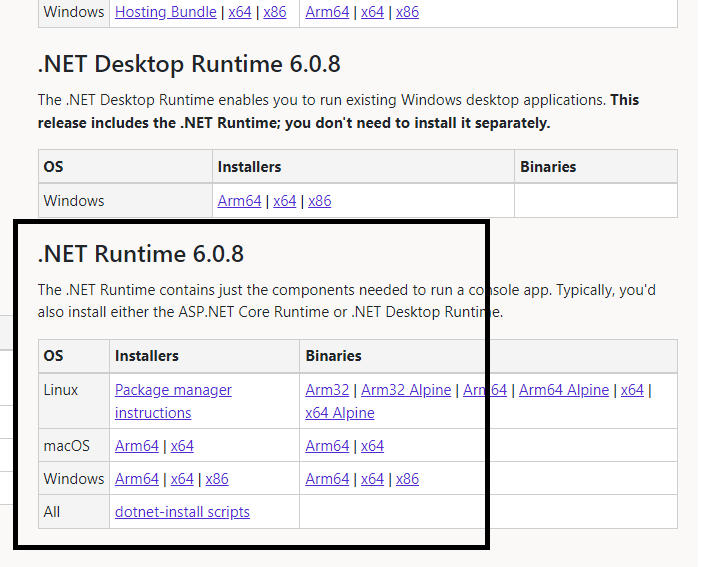Screen dimensions: 717x567
Task: Open the dotnet-install scripts link
Action: click(x=182, y=512)
